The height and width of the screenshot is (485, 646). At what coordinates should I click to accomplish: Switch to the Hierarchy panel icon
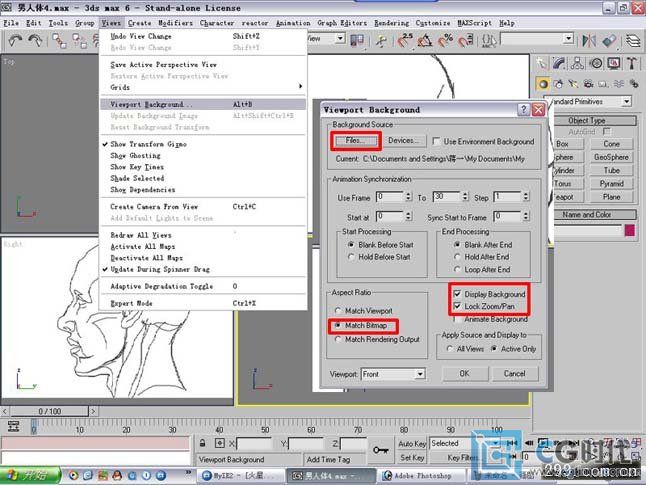click(x=577, y=63)
